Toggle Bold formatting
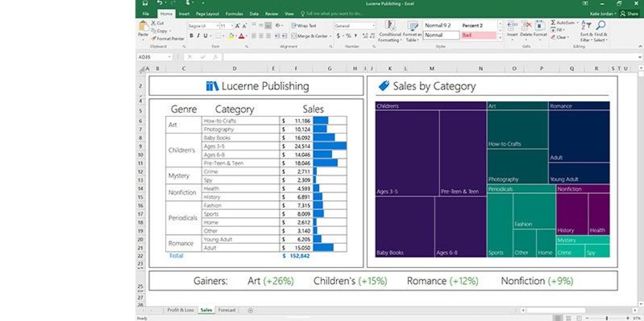 [x=191, y=36]
